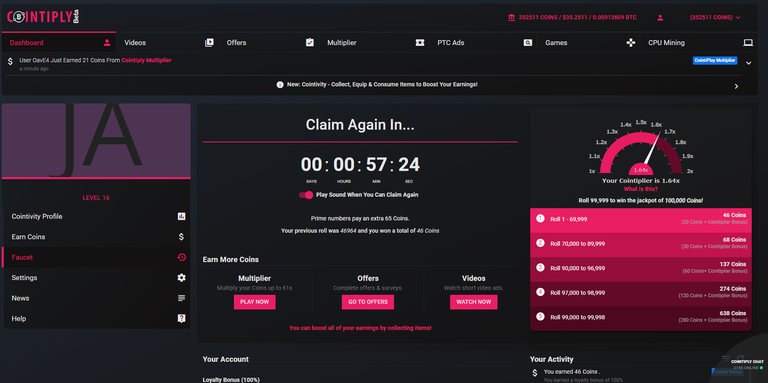Click the Multiplier ticket icon

[420, 43]
